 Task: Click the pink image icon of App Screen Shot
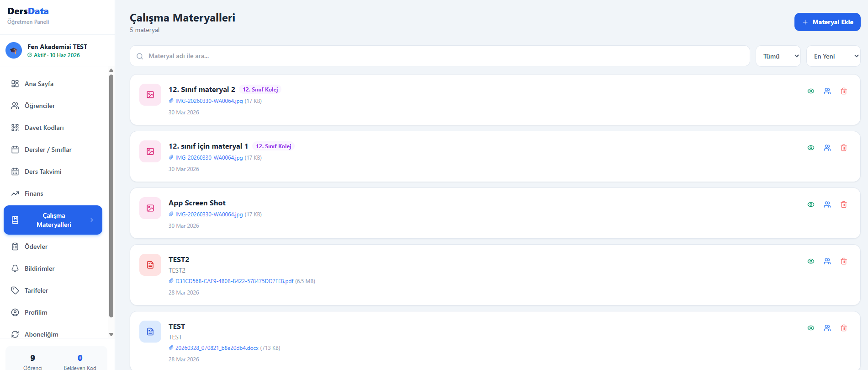[x=150, y=208]
